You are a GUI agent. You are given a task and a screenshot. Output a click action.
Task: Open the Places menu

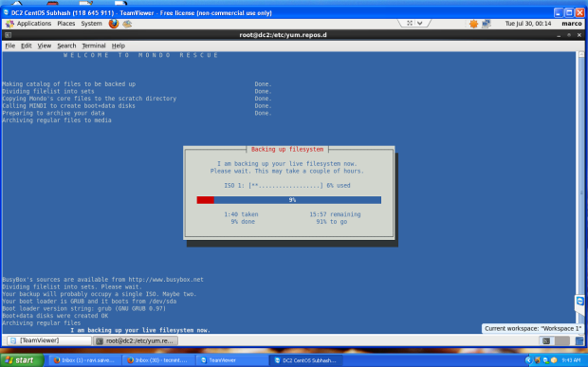click(66, 24)
